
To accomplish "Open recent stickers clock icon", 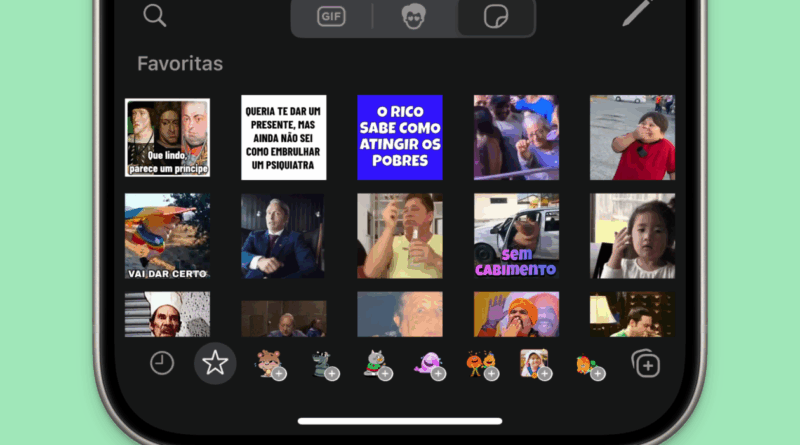I will pyautogui.click(x=162, y=363).
